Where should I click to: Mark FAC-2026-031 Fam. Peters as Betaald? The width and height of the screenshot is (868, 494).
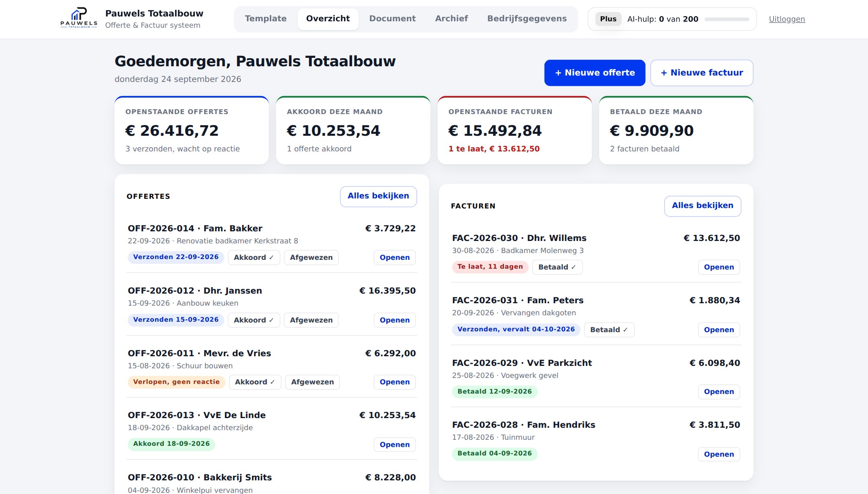pyautogui.click(x=609, y=330)
